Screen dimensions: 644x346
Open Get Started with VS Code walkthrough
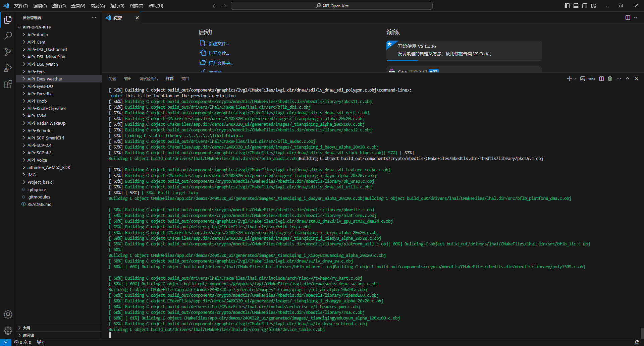(464, 50)
